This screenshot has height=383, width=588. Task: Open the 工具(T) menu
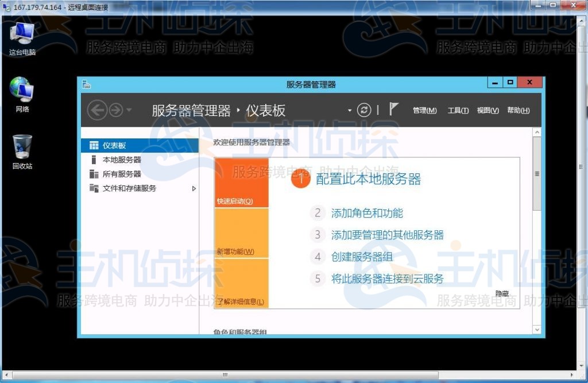tap(458, 110)
